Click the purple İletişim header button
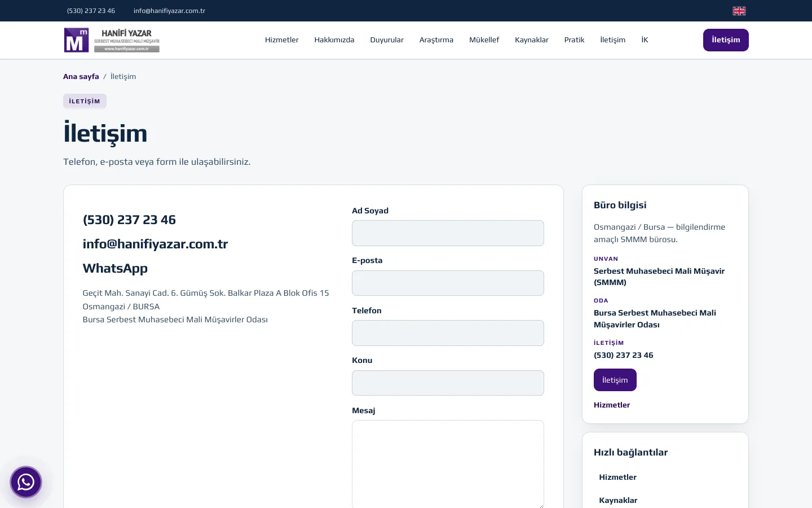This screenshot has height=508, width=812. tap(726, 40)
